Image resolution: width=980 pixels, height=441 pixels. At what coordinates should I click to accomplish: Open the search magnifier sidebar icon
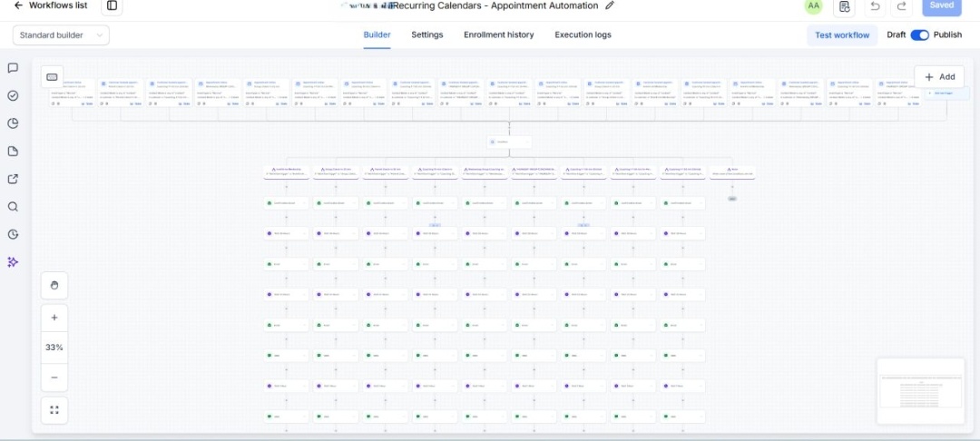coord(13,207)
